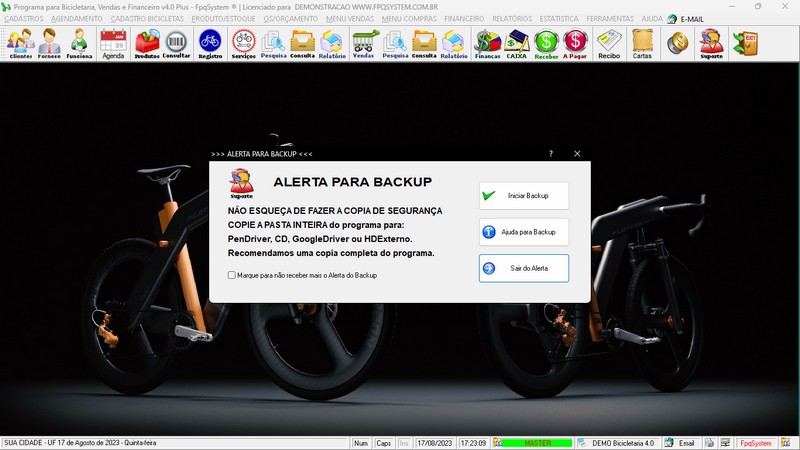Open the OS/ORÇAMENTO menu
The height and width of the screenshot is (450, 800).
pos(290,18)
